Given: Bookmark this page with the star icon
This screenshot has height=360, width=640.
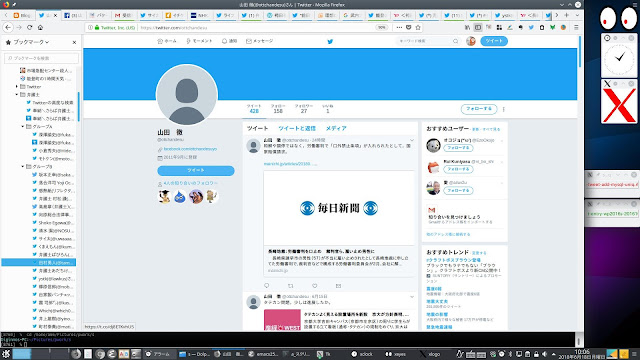Looking at the screenshot, I should coord(418,27).
